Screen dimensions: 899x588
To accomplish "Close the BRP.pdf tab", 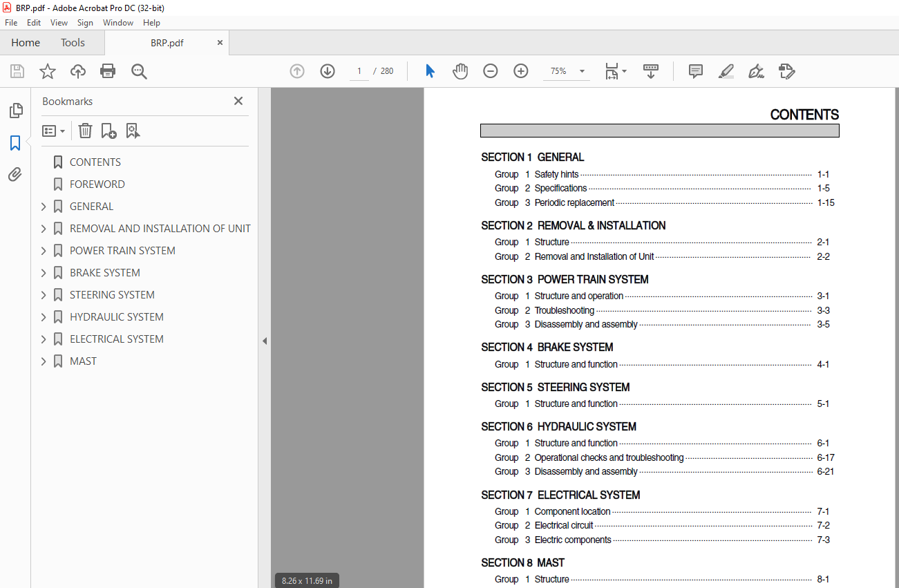I will pos(220,43).
